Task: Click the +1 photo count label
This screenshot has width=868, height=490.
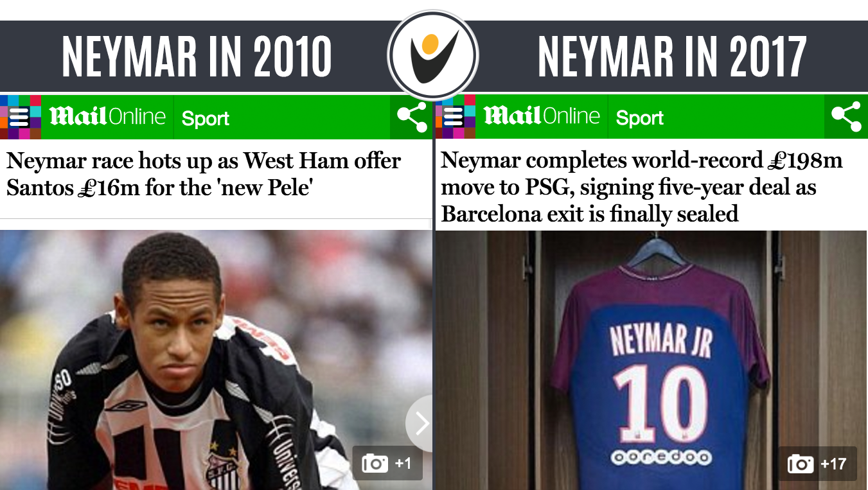Action: (x=403, y=464)
